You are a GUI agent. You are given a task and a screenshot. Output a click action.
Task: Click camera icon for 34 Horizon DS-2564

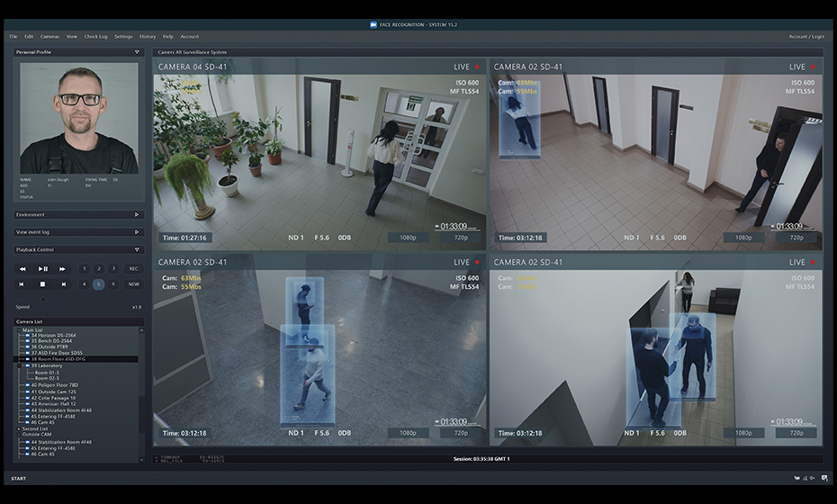point(28,336)
